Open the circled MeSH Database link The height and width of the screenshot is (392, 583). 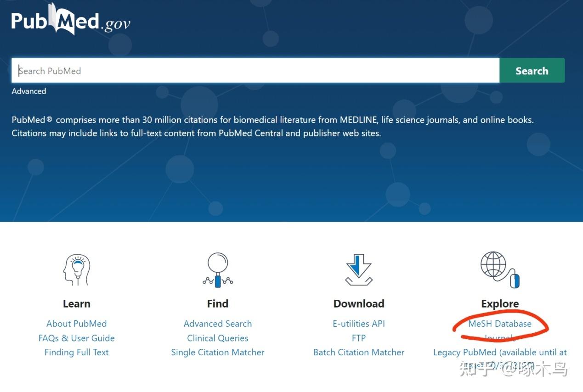click(x=500, y=324)
